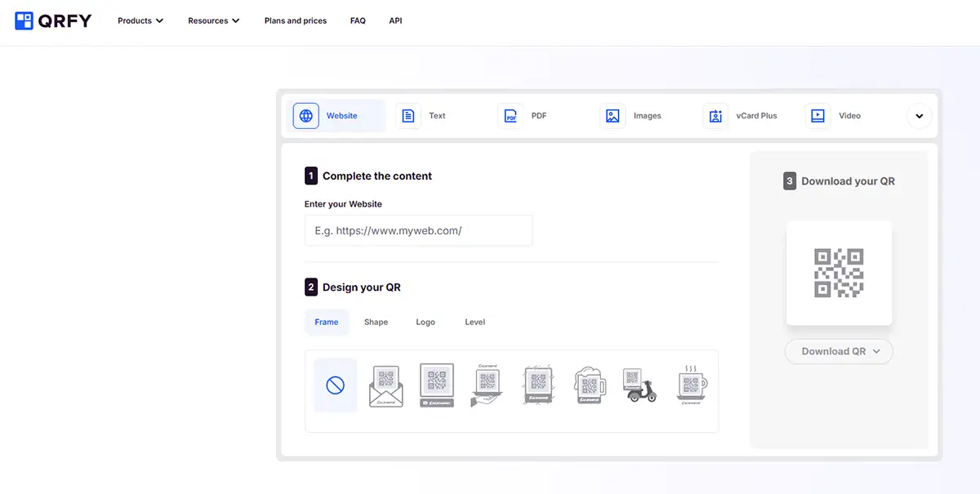Open the Resources dropdown menu
980x494 pixels.
click(213, 20)
